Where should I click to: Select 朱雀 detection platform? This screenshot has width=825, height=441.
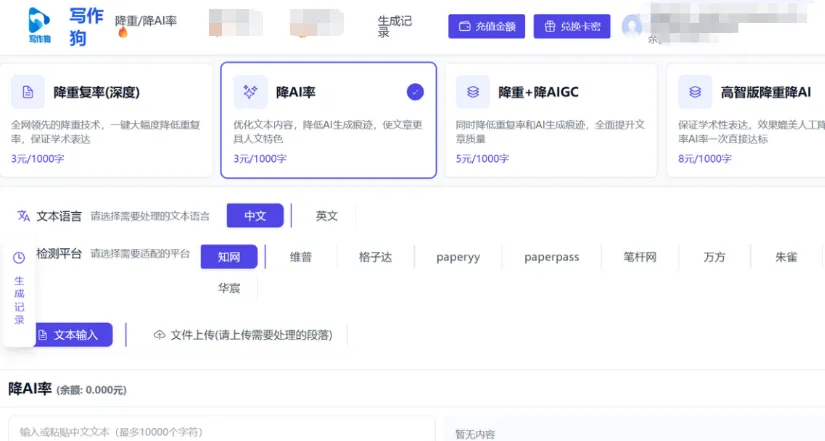point(786,257)
